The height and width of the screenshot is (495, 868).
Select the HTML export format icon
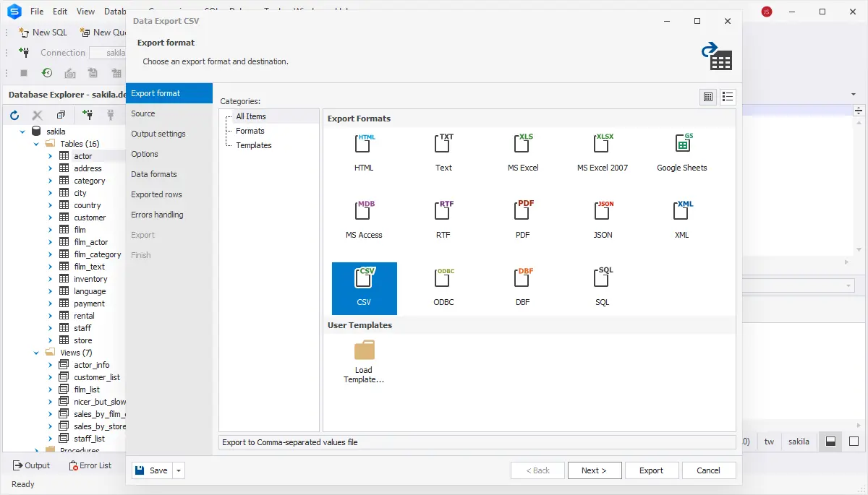coord(364,145)
